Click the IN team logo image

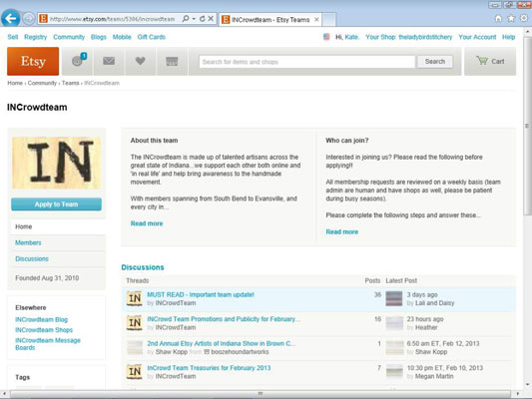click(x=56, y=163)
